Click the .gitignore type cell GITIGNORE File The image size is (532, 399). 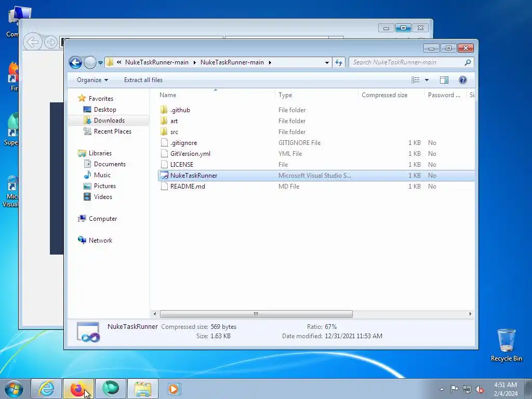pyautogui.click(x=299, y=143)
